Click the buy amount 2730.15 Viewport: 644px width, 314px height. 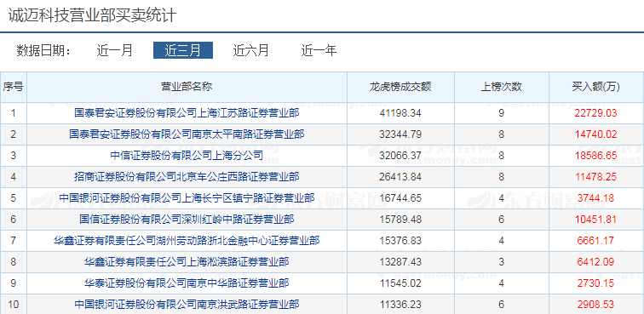[596, 283]
